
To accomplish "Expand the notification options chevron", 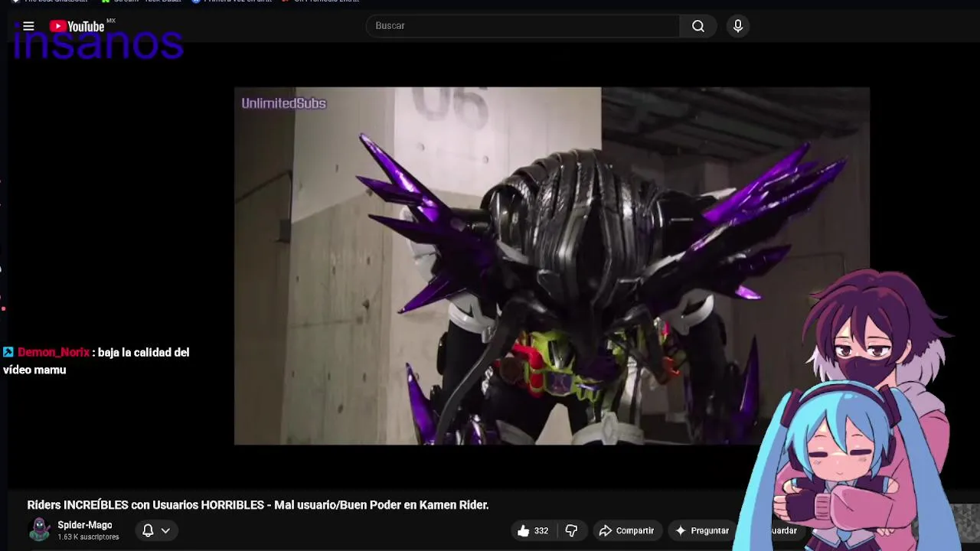I will click(165, 530).
